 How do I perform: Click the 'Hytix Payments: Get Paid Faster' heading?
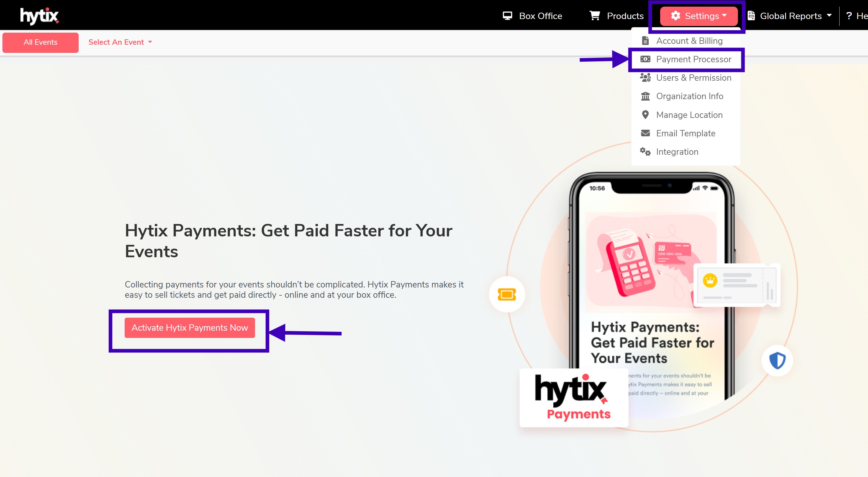[288, 241]
